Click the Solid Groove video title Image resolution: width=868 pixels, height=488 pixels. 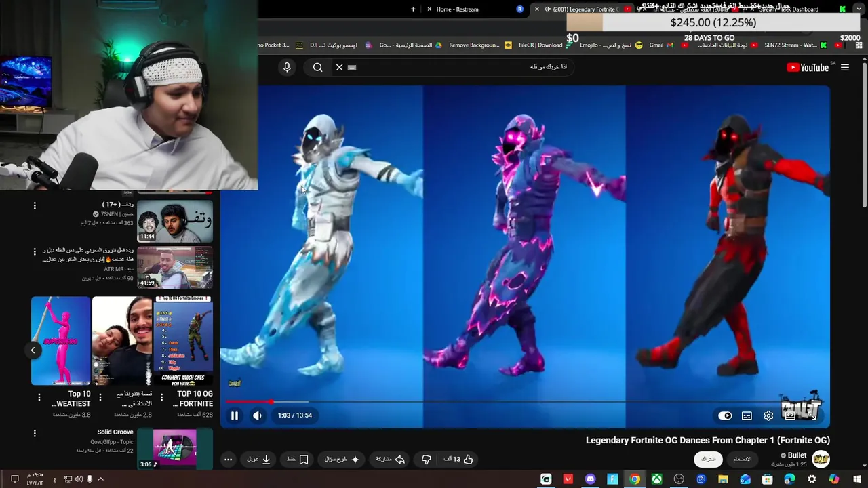tap(115, 432)
